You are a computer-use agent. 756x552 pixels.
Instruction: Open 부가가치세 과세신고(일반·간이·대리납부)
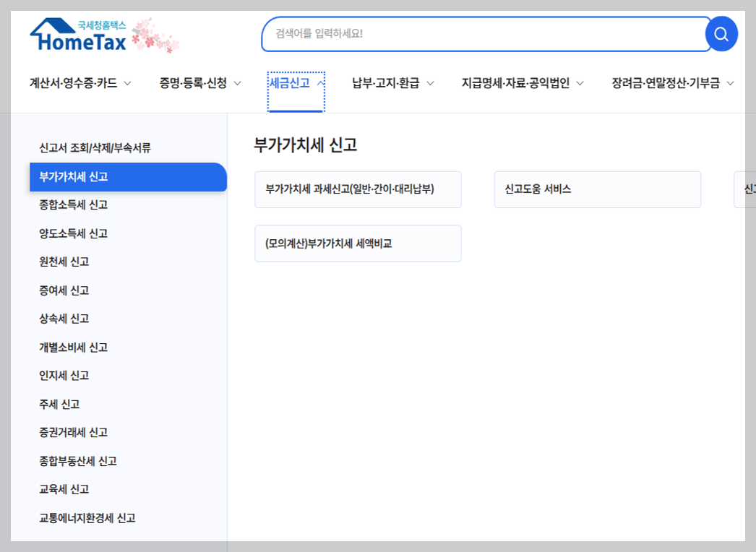pyautogui.click(x=358, y=189)
